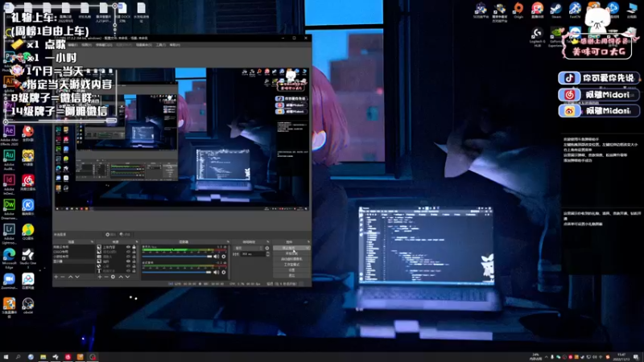The width and height of the screenshot is (644, 362).
Task: Expand the arrow beside the 停止推流 button
Action: point(308,248)
